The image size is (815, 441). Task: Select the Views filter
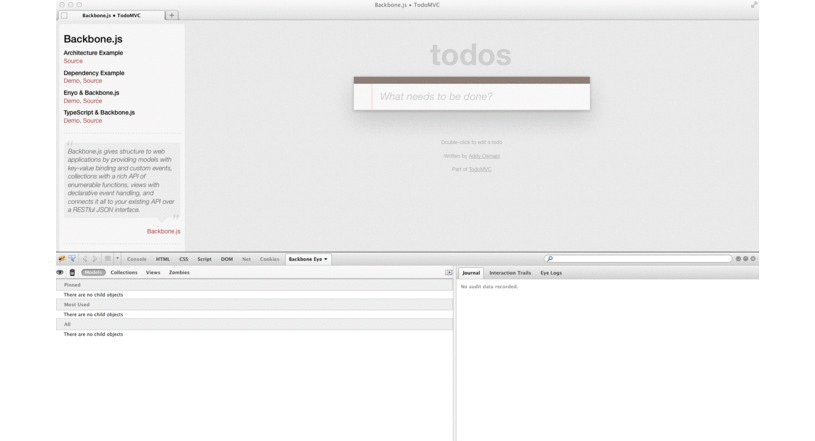153,273
